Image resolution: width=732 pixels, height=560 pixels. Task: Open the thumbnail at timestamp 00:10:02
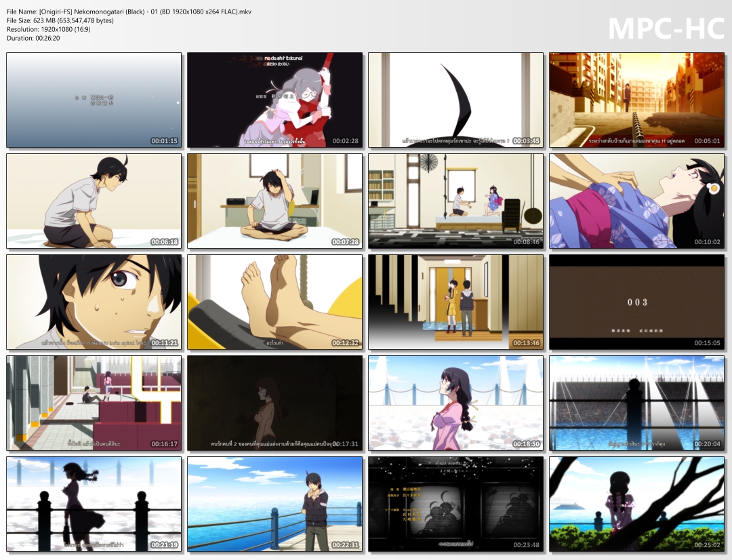(636, 201)
